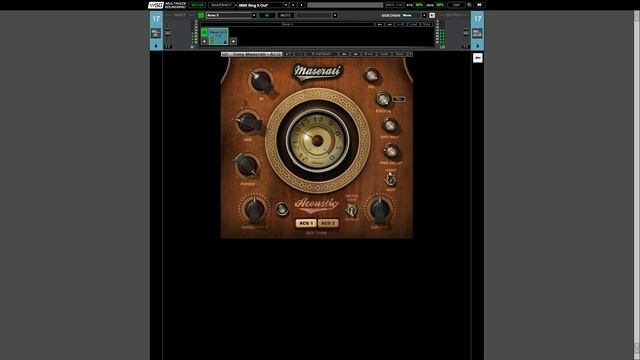Click plugin header redo arrow

click(x=300, y=54)
